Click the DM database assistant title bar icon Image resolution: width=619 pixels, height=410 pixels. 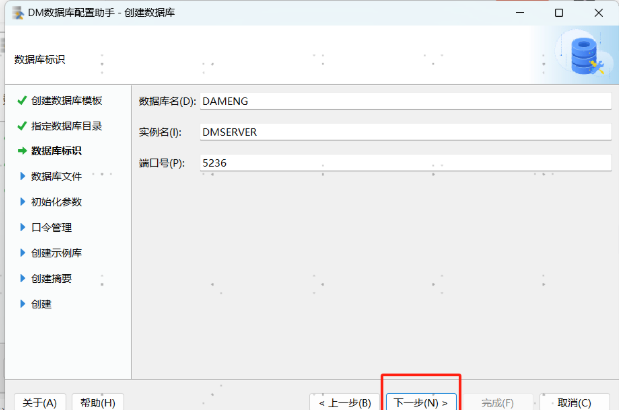tap(18, 13)
